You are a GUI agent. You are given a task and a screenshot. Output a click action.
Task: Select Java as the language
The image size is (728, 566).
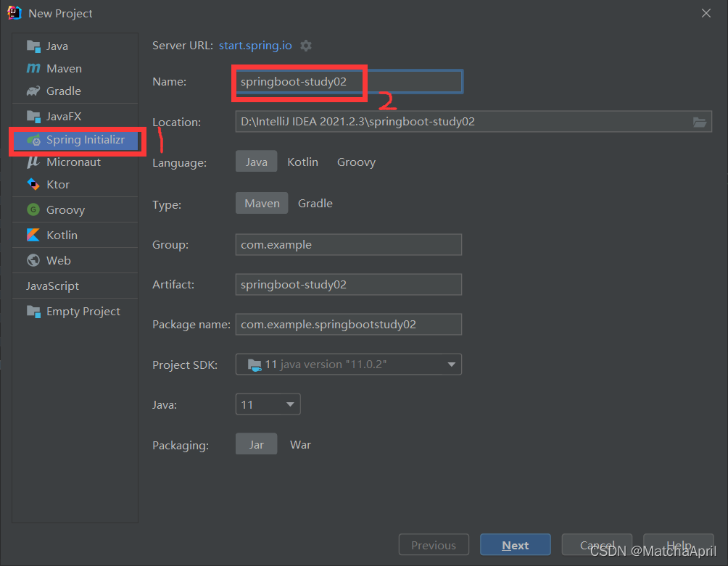tap(256, 162)
